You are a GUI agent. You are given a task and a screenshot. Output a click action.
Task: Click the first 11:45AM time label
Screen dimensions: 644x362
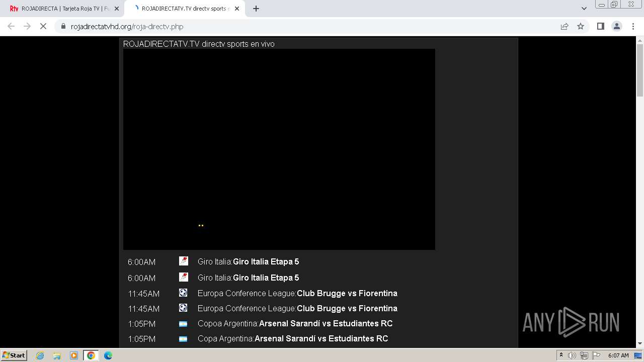tap(143, 294)
